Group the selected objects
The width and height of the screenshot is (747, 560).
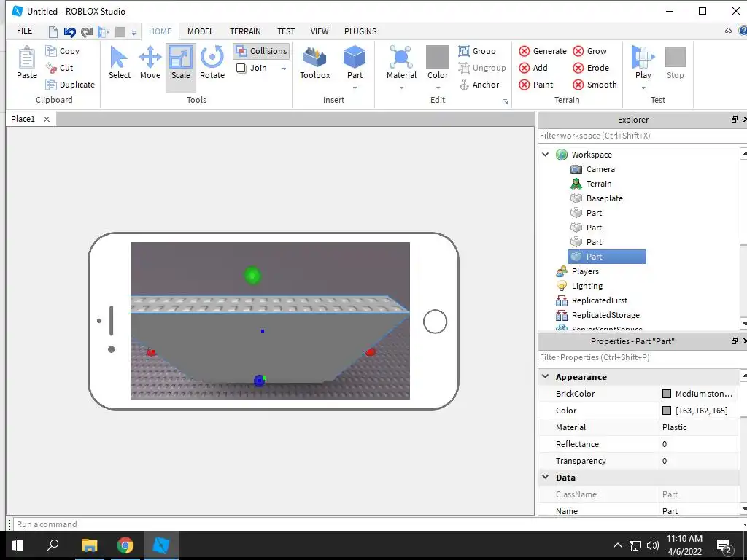point(477,51)
